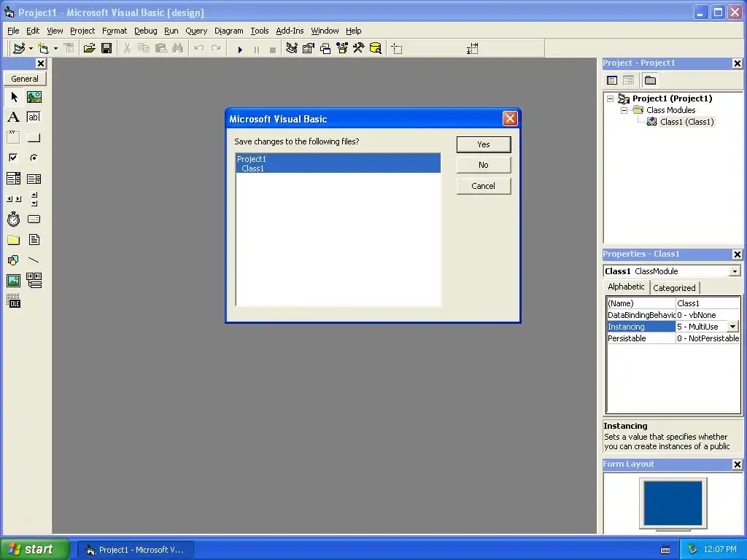Open the Project Explorer toolbar icon
This screenshot has width=747, height=560.
[292, 48]
